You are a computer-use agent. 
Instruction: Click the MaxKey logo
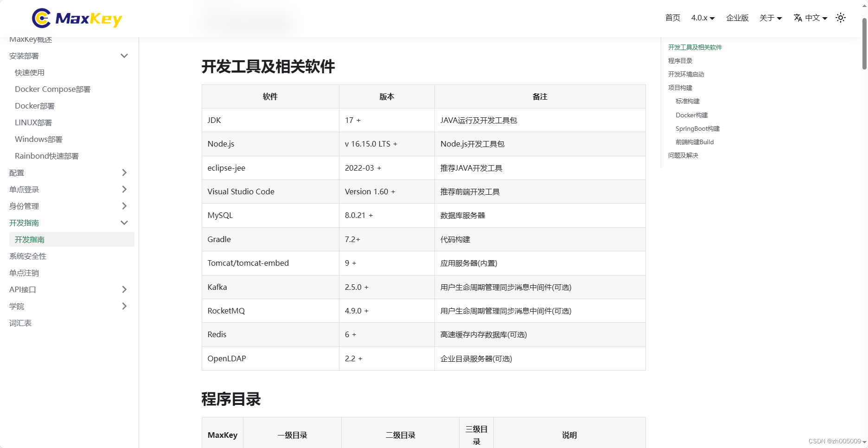pos(77,18)
